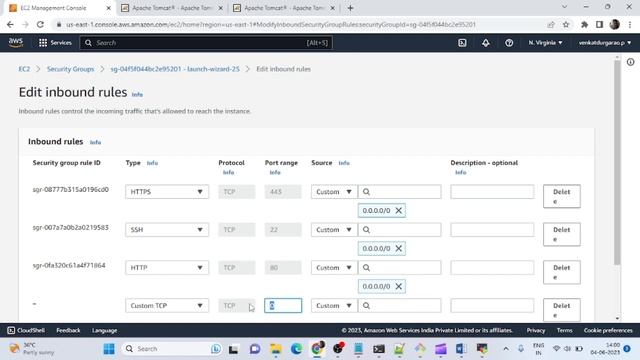Open the chat app on the taskbar
Image resolution: width=640 pixels, height=360 pixels.
(x=255, y=349)
